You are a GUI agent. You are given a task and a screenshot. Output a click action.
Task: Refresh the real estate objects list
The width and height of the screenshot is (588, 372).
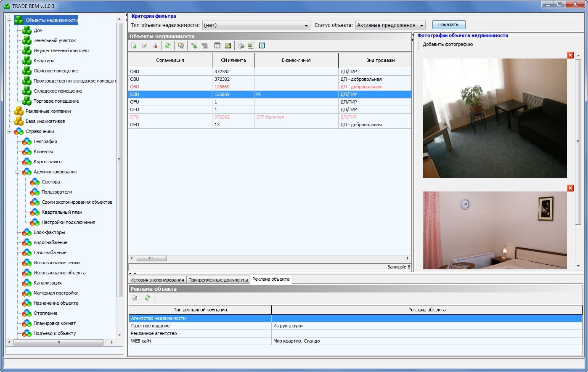point(168,45)
